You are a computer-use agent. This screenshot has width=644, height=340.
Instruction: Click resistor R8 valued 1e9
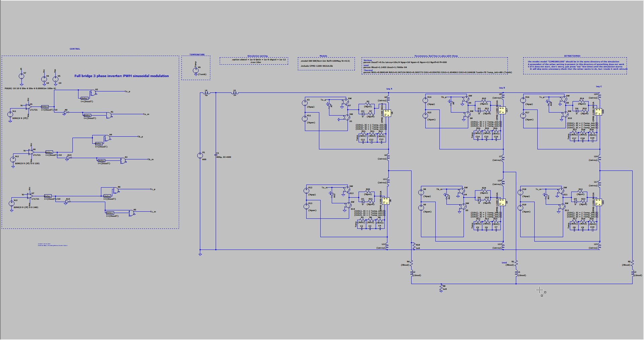pos(441,288)
